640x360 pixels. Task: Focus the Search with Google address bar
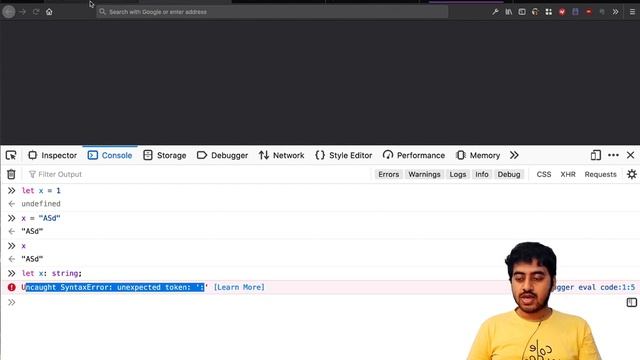(x=272, y=12)
